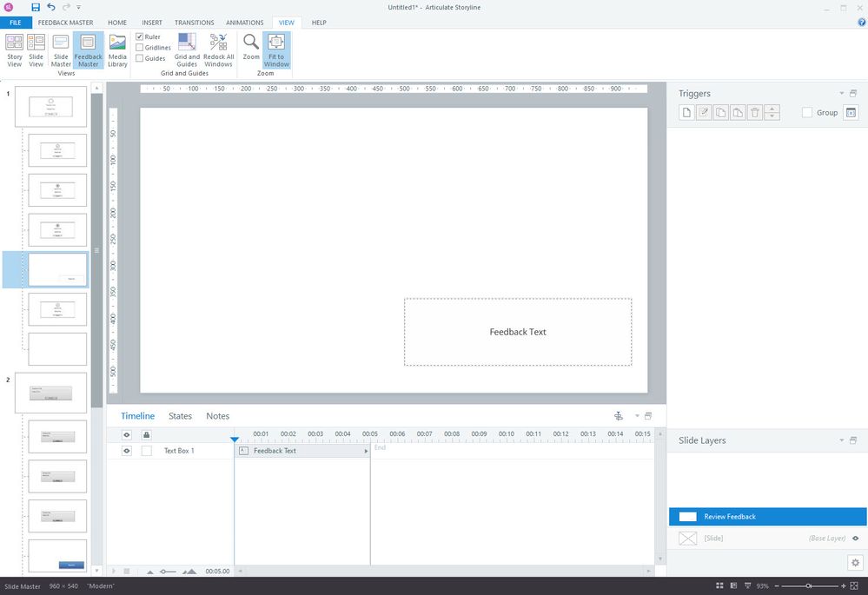868x595 pixels.
Task: Switch to the States tab
Action: (x=180, y=416)
